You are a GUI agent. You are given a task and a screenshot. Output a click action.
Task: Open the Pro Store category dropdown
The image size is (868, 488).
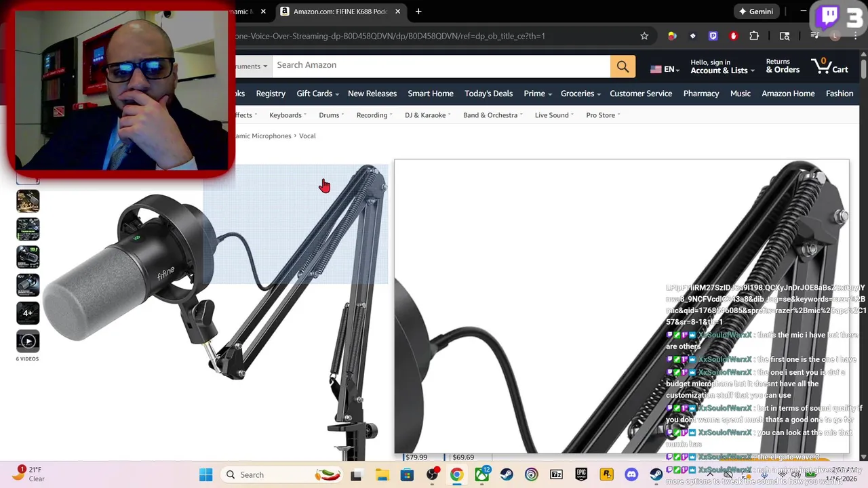[603, 115]
